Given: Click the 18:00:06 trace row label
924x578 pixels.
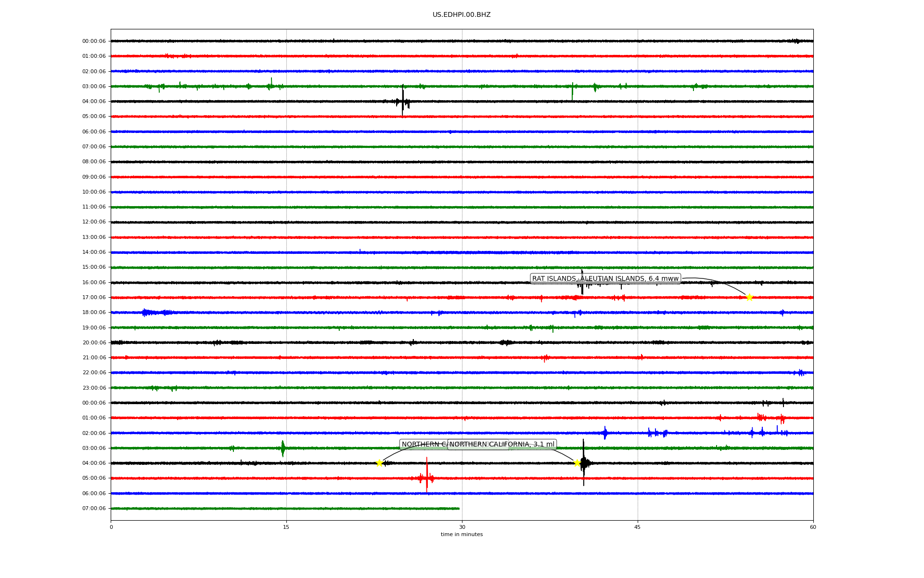Looking at the screenshot, I should pyautogui.click(x=94, y=312).
